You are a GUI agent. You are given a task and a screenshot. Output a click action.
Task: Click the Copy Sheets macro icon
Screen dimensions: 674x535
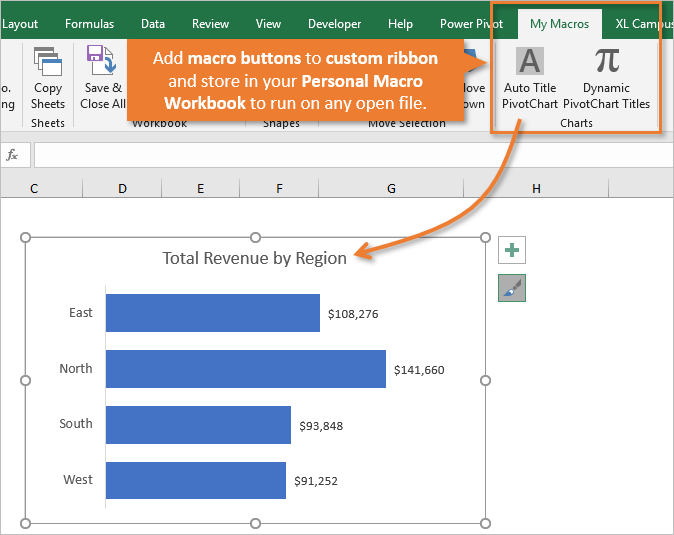coord(48,61)
